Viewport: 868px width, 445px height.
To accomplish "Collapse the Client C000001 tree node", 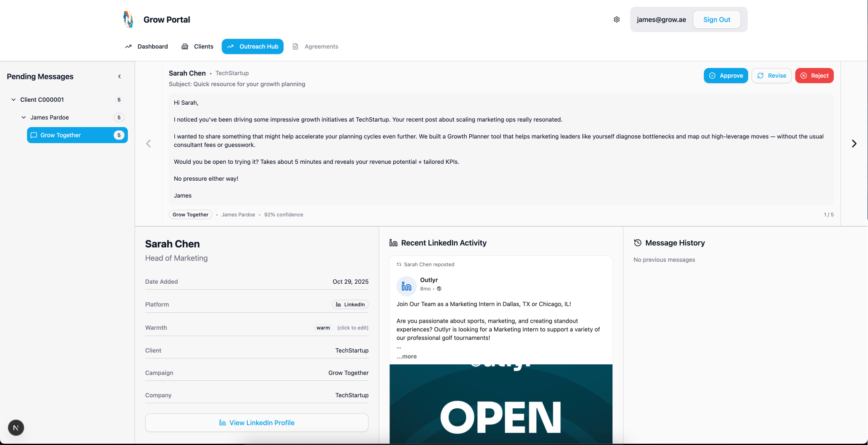I will tap(14, 100).
